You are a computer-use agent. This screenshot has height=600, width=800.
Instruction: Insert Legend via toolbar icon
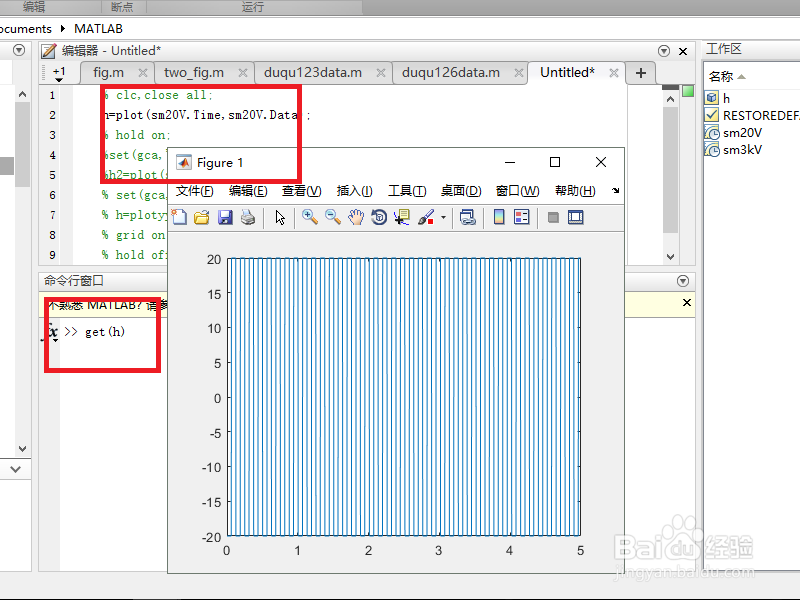(521, 217)
